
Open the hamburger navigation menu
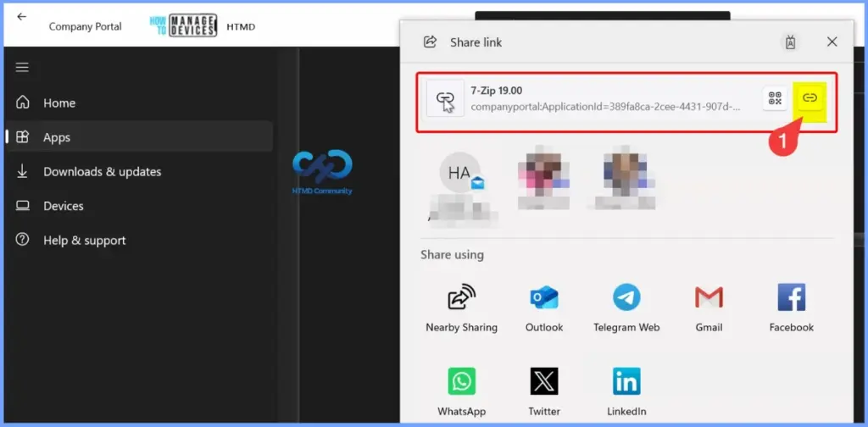pos(22,68)
